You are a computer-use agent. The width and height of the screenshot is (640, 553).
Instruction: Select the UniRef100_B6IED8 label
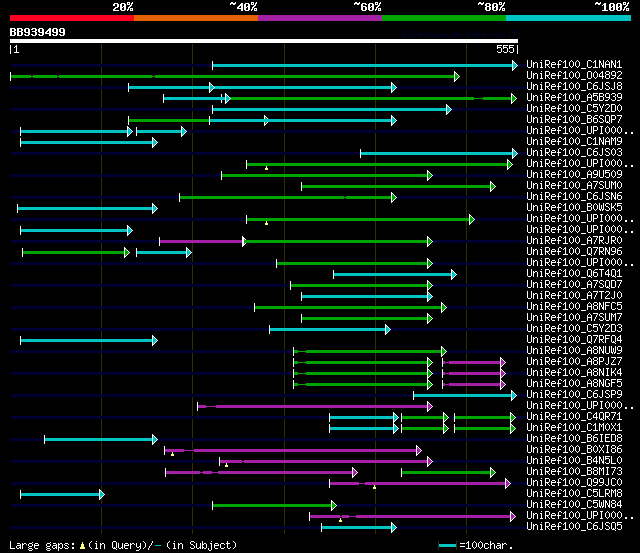[574, 439]
